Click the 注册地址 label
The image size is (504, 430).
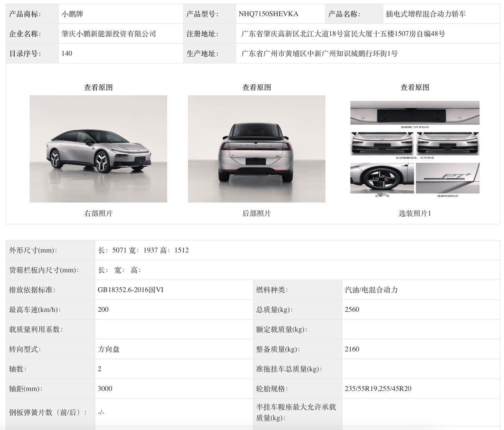click(203, 34)
